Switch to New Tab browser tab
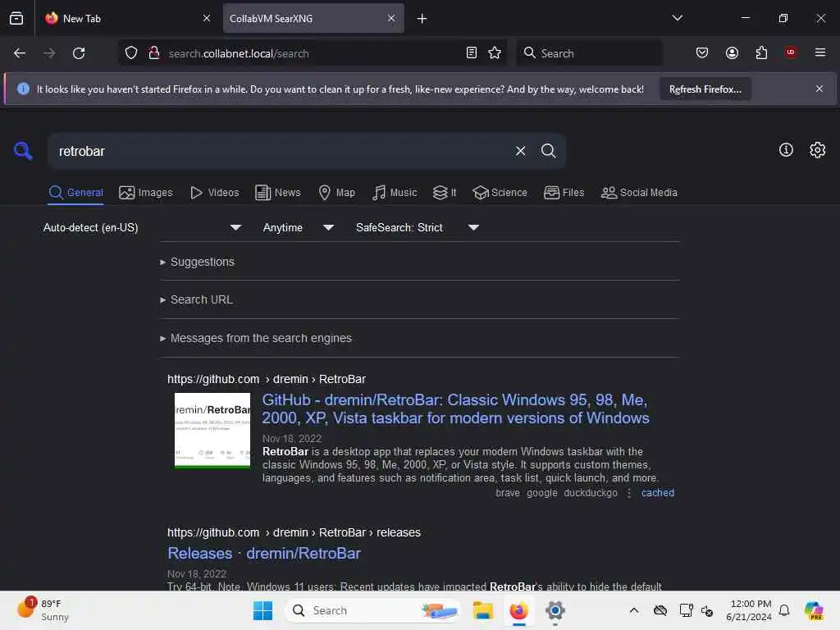This screenshot has height=630, width=840. pos(126,18)
